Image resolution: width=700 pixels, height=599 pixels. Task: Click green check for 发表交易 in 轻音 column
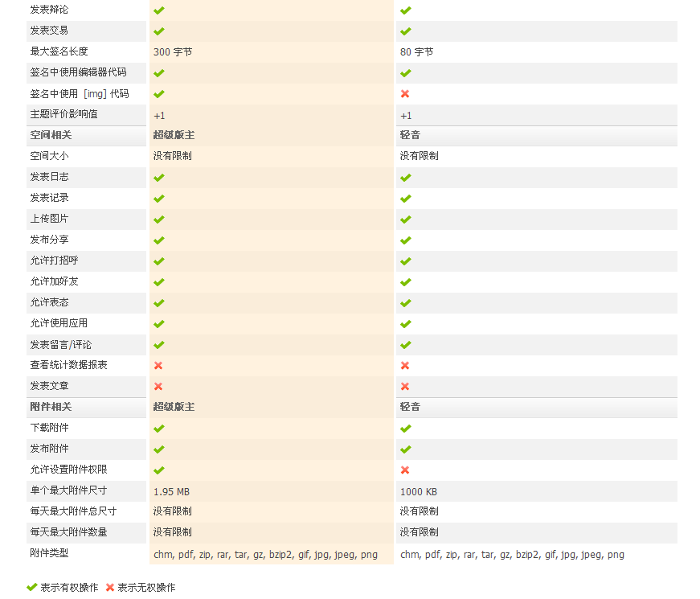405,31
